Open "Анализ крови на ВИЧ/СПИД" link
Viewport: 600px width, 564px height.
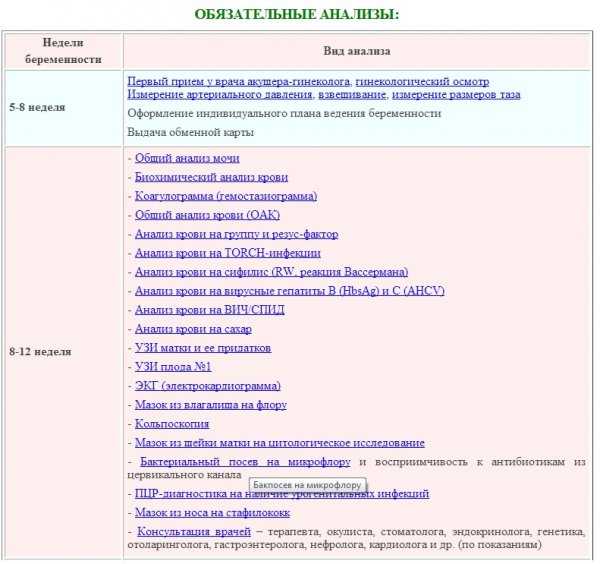(x=210, y=310)
